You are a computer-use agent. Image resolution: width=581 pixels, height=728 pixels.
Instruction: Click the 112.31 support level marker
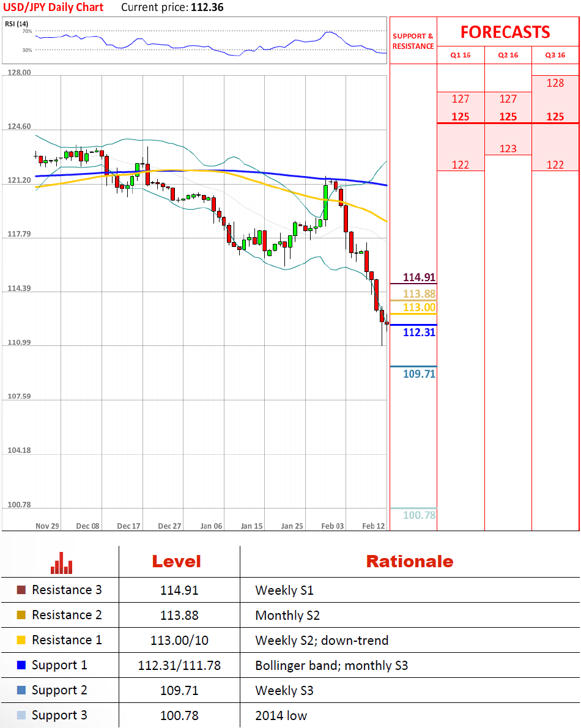(x=419, y=332)
